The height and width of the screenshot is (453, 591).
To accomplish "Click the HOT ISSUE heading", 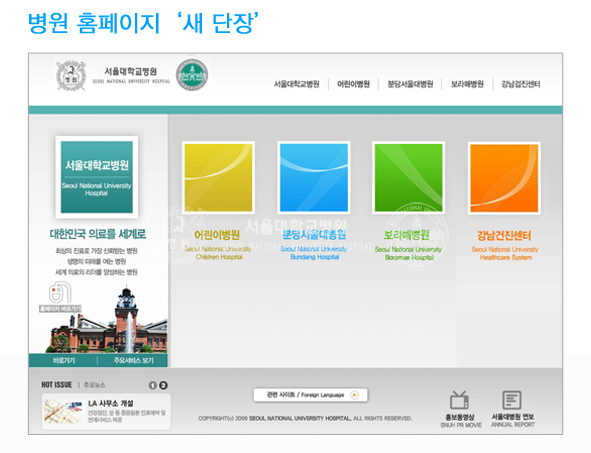I will (57, 385).
